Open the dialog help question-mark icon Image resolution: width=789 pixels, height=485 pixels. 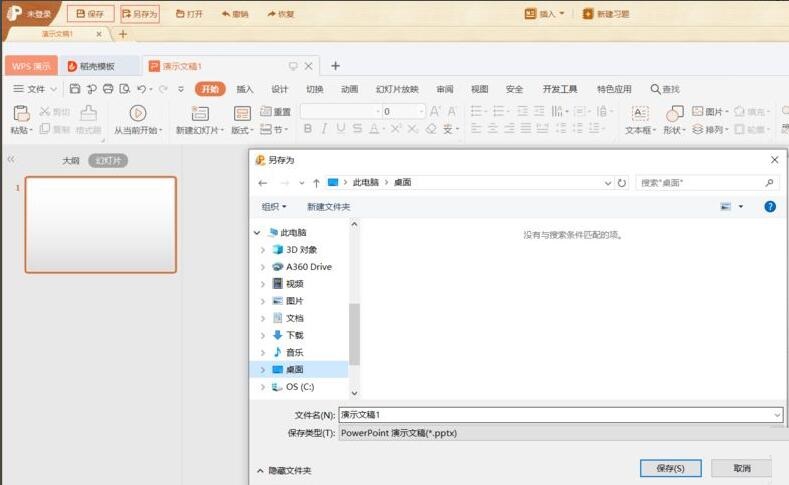tap(770, 207)
